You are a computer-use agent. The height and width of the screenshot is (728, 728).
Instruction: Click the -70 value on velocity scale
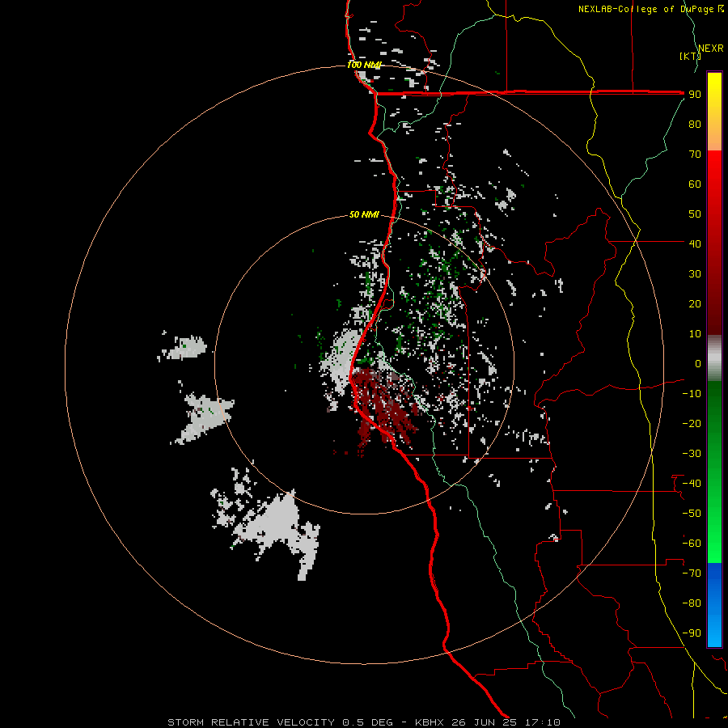(x=692, y=573)
